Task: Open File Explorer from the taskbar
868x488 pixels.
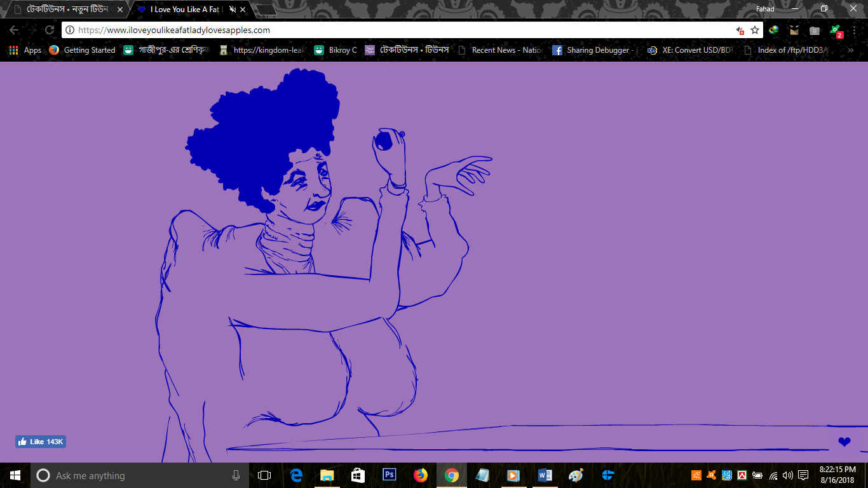Action: click(x=327, y=475)
